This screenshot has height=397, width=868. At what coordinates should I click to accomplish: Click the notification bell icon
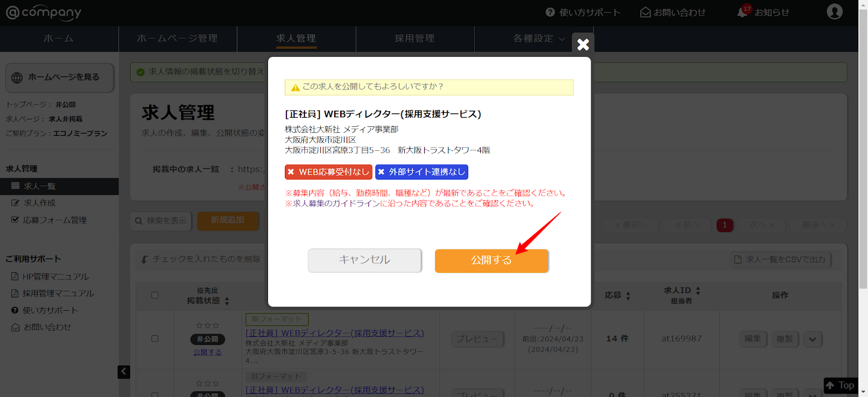742,12
